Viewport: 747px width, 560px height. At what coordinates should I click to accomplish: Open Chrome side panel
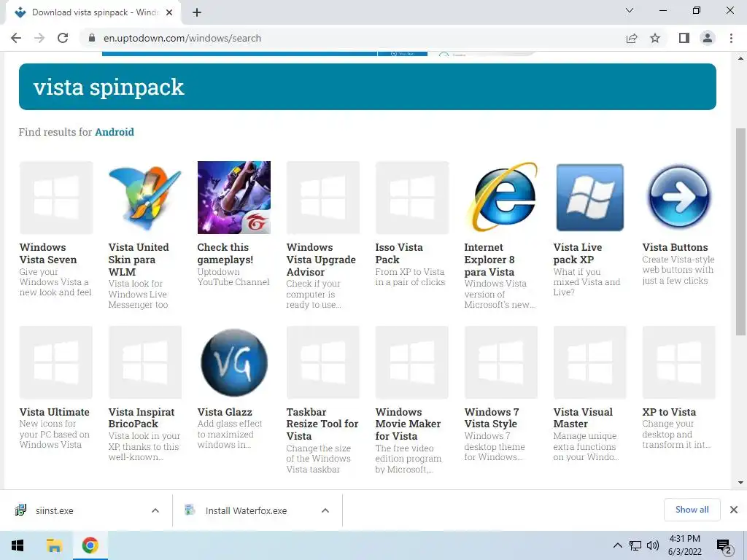684,38
